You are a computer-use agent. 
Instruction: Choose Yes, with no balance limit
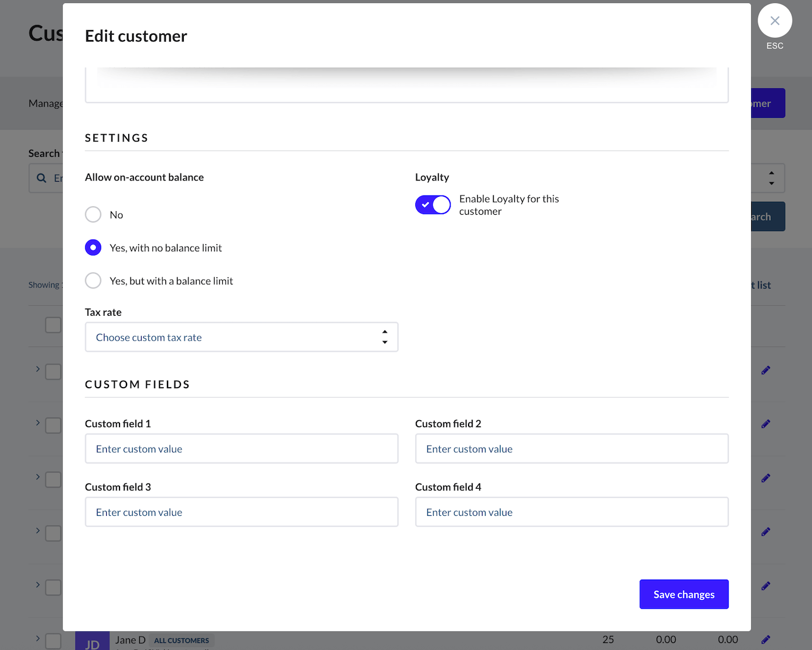93,248
